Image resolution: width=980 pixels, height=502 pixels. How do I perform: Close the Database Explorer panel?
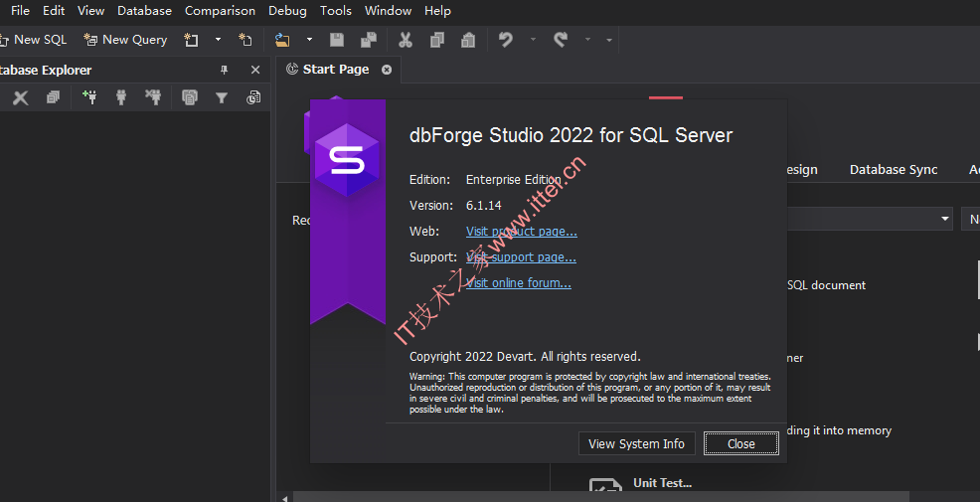pos(255,70)
